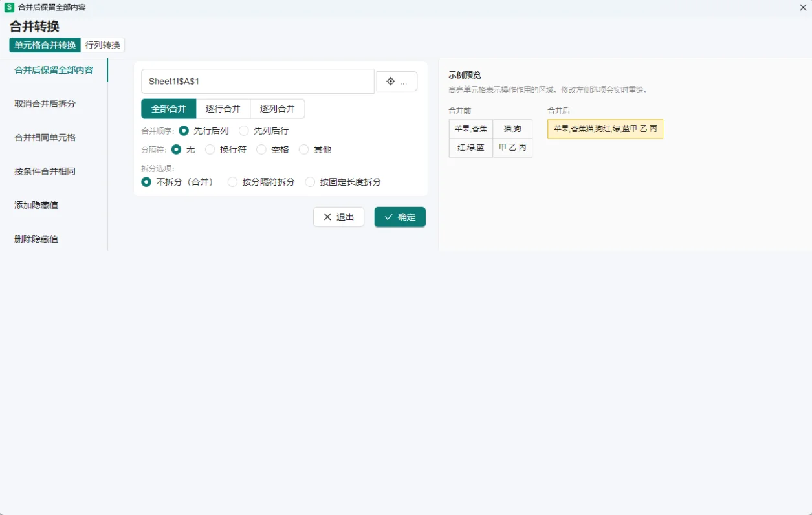The image size is (812, 515).
Task: Click the green S app icon in title bar
Action: click(x=9, y=7)
